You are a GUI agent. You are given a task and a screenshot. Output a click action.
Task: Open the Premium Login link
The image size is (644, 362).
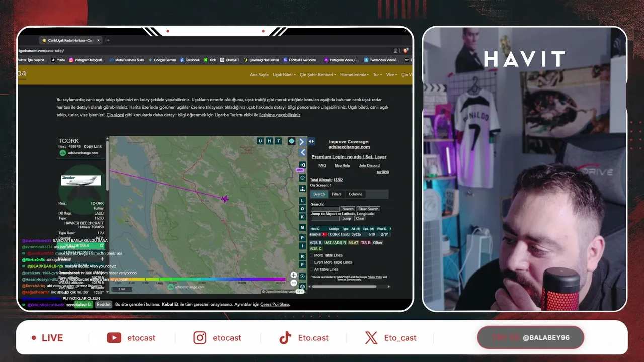(x=349, y=157)
